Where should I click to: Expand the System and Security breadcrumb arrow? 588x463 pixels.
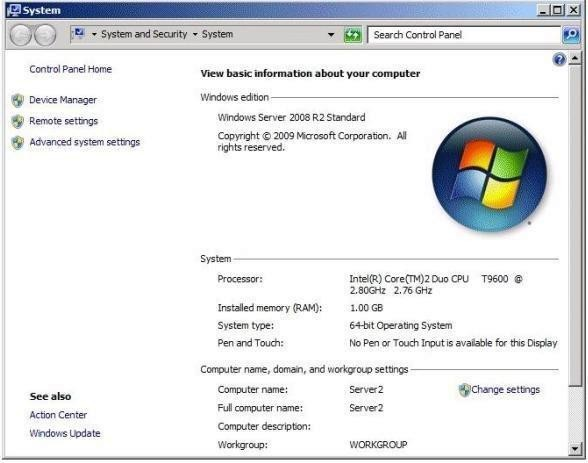tap(195, 34)
